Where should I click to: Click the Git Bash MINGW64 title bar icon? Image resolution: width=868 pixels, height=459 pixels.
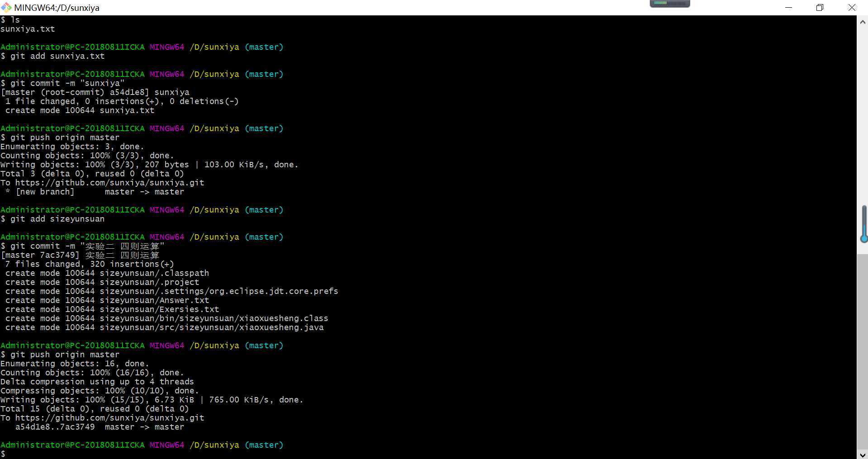tap(6, 7)
